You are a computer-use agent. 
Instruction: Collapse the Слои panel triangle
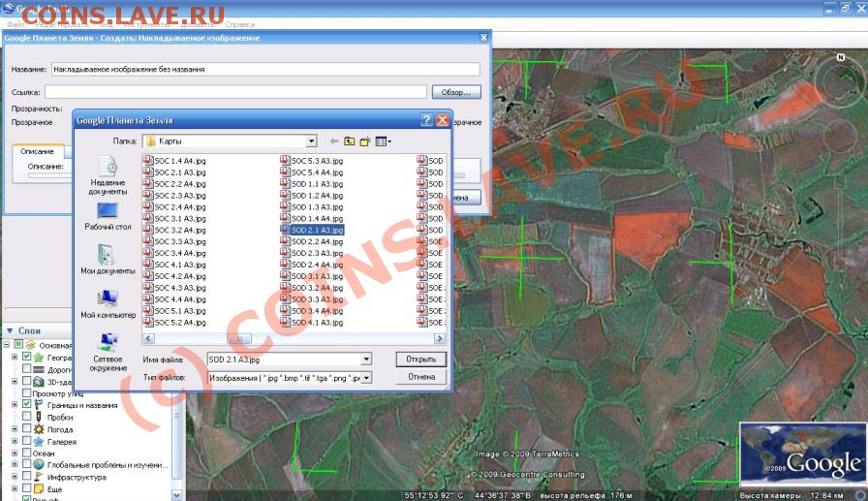point(10,330)
